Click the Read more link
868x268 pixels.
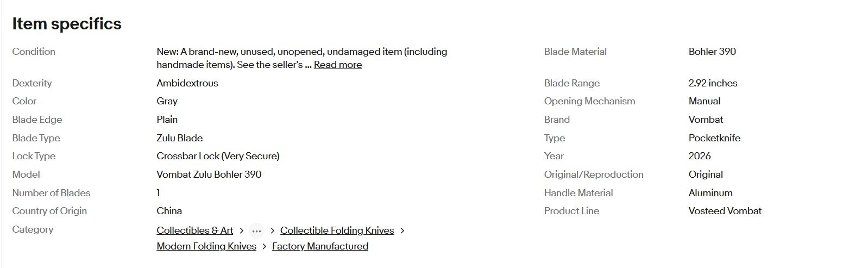(x=337, y=65)
